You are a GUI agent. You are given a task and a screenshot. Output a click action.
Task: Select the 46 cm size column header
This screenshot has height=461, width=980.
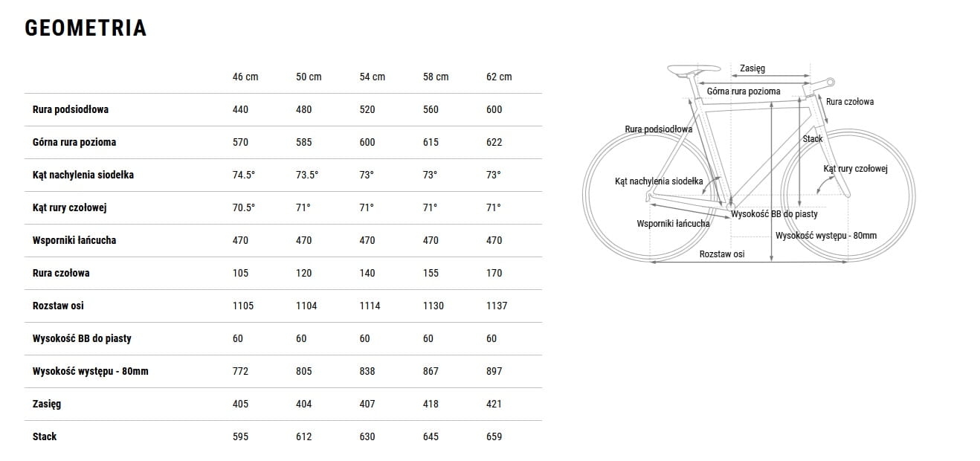[245, 77]
